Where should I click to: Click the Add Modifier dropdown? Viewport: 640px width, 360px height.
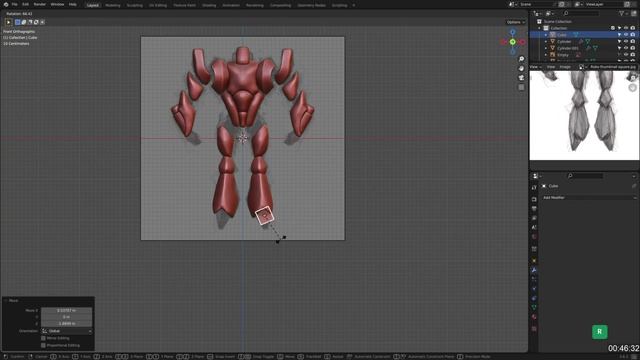(589, 198)
